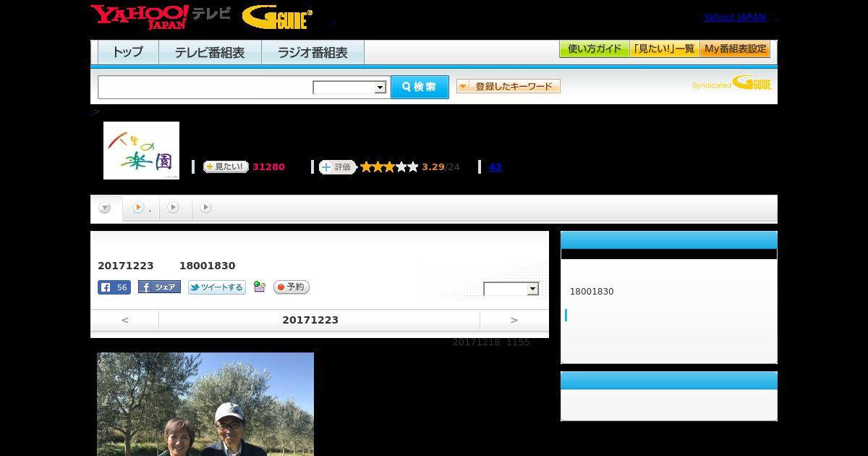The image size is (868, 456).
Task: Select the fourth tab with grey play icon
Action: [206, 208]
